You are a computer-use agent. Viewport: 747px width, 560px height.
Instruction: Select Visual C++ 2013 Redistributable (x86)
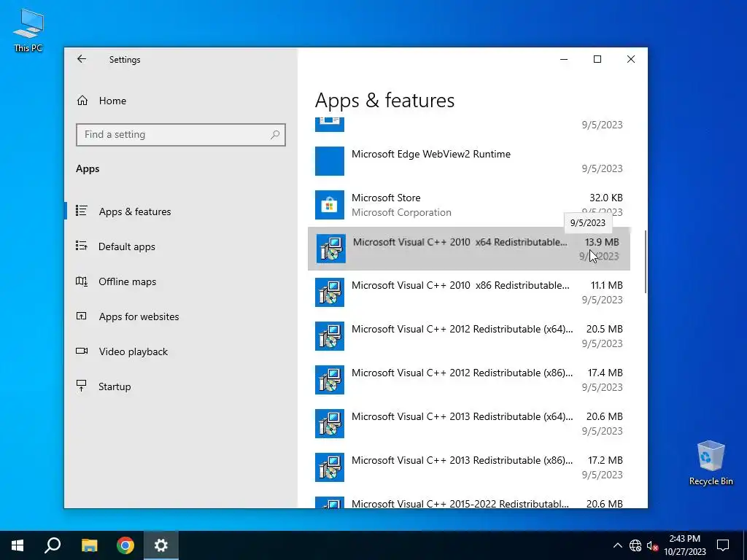point(469,467)
